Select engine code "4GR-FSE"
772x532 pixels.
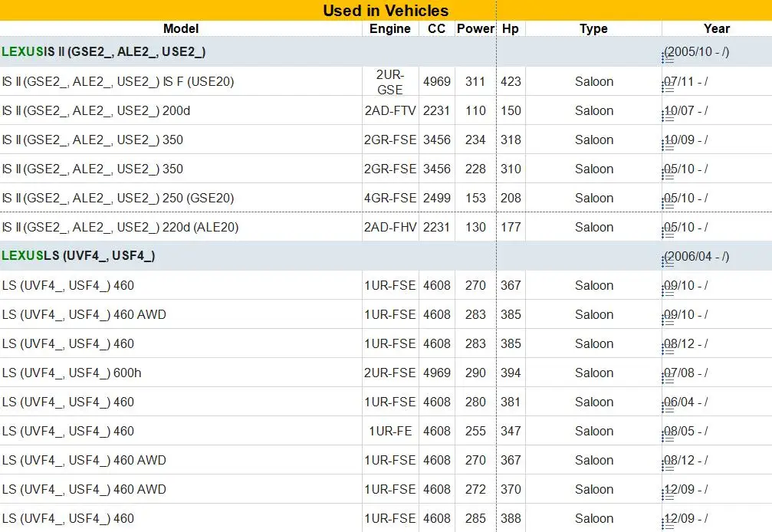[x=390, y=199]
